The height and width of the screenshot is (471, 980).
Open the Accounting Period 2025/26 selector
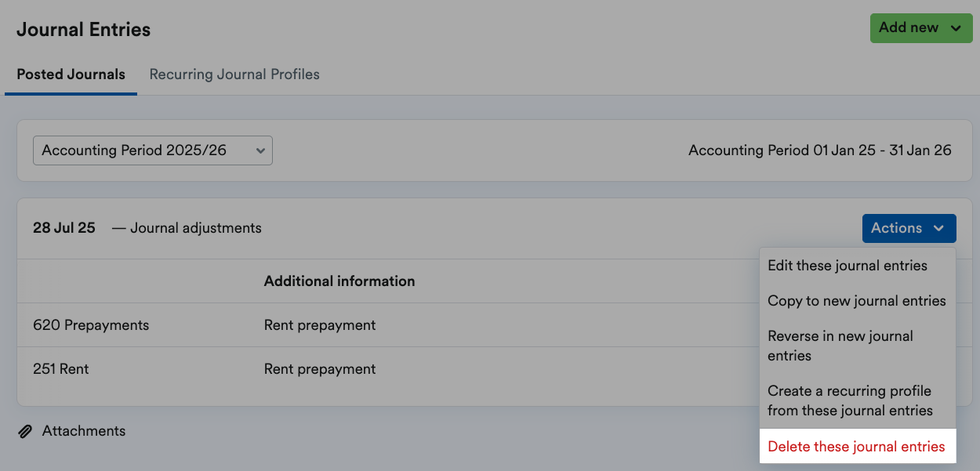[x=152, y=150]
